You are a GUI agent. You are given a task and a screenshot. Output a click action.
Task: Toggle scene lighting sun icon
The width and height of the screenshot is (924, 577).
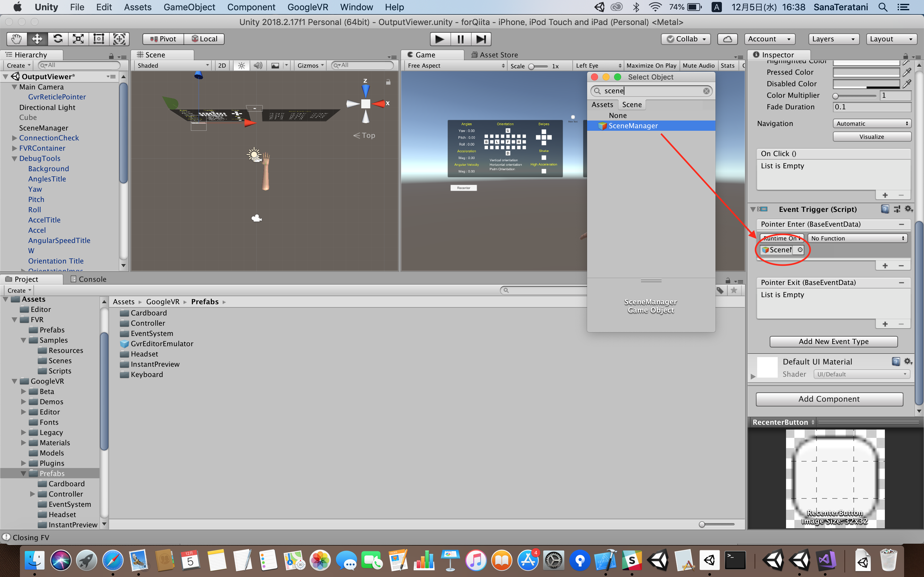tap(241, 66)
